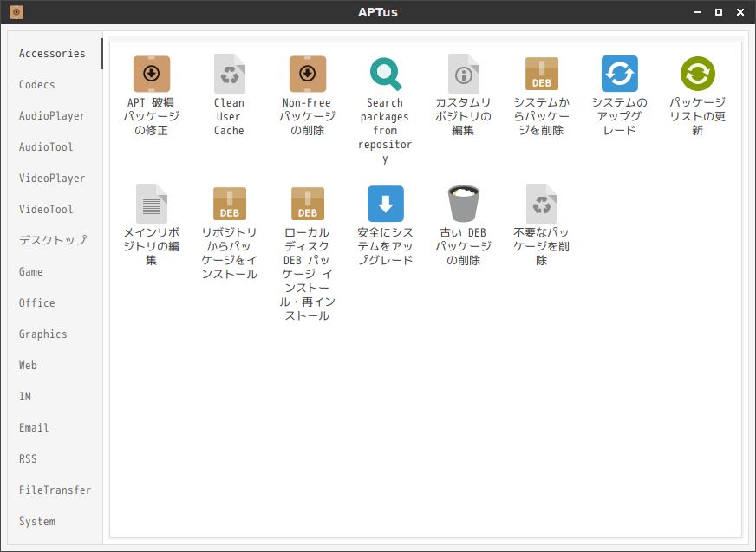This screenshot has height=552, width=756.
Task: Minimize the APTus window
Action: click(x=697, y=12)
